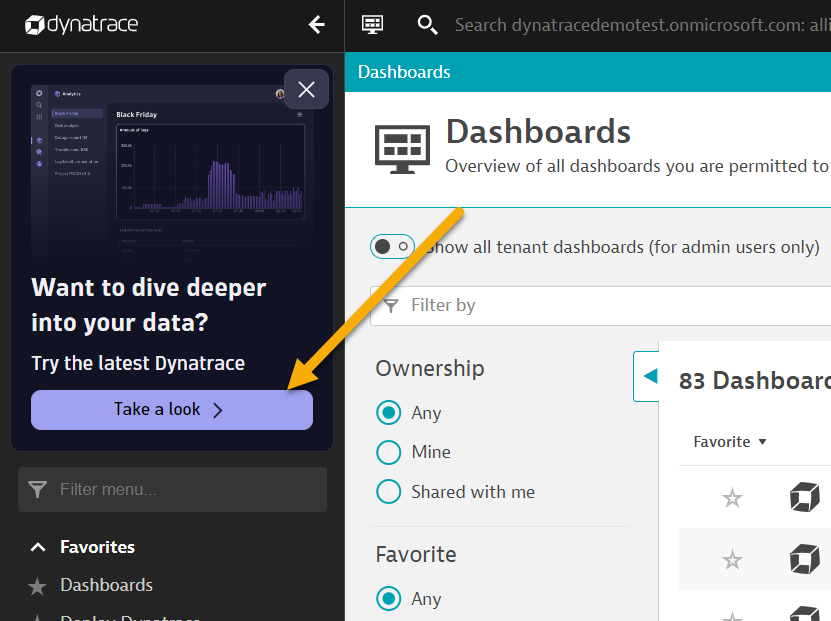Select the Mine ownership option

tap(388, 452)
